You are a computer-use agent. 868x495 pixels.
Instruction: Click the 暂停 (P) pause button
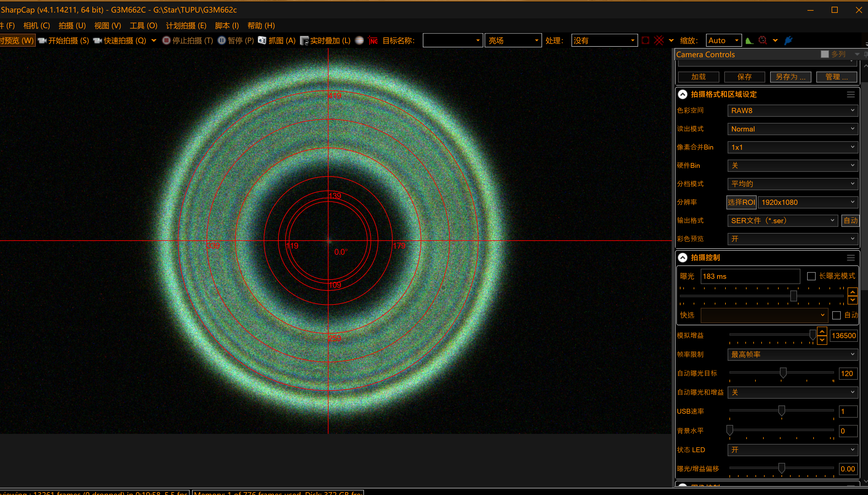pos(236,40)
